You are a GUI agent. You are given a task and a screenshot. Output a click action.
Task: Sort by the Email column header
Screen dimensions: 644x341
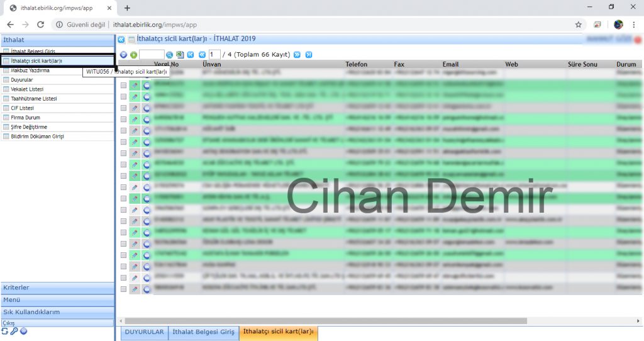coord(450,65)
